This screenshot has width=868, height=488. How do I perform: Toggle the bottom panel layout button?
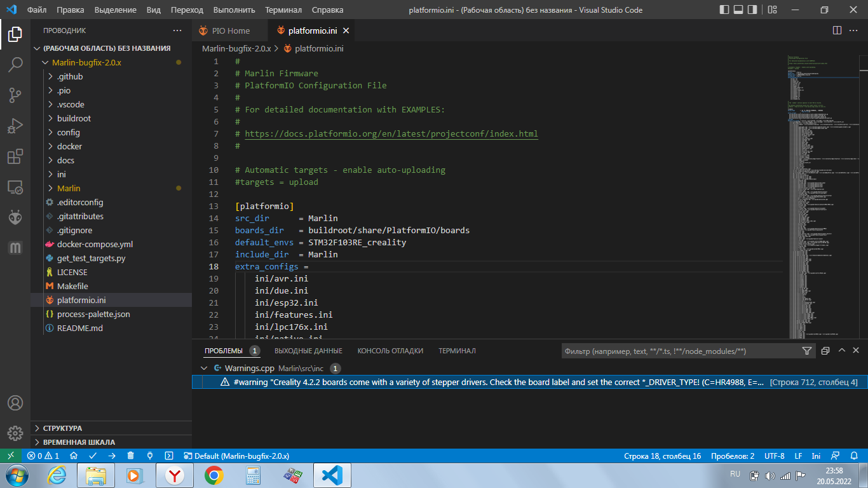pyautogui.click(x=739, y=10)
